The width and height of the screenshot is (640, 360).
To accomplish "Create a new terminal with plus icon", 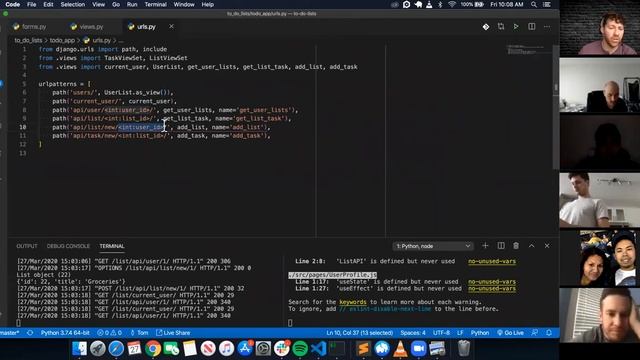I will pyautogui.click(x=485, y=246).
